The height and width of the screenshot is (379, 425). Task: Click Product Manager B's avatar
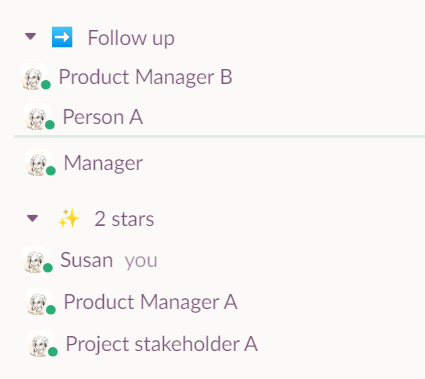tap(33, 77)
